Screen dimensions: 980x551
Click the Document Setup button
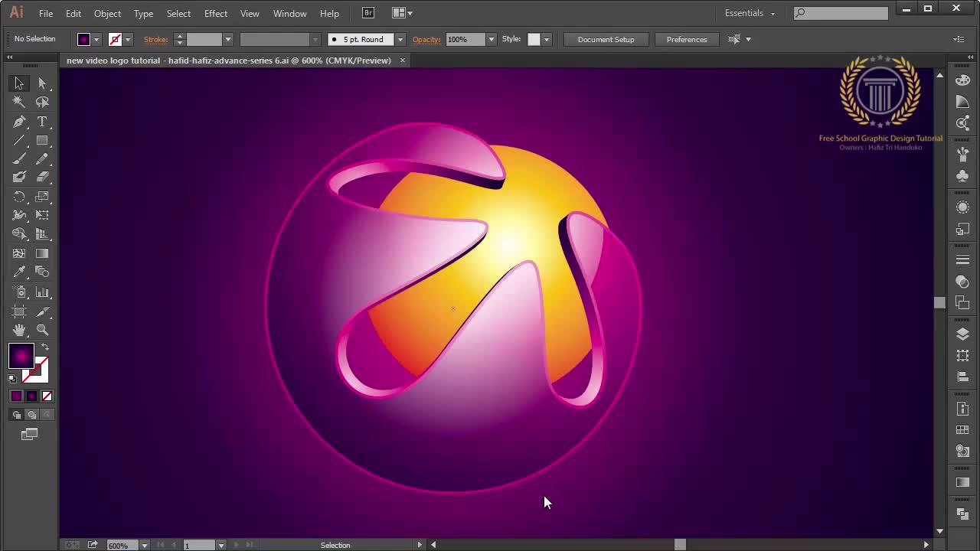[606, 40]
